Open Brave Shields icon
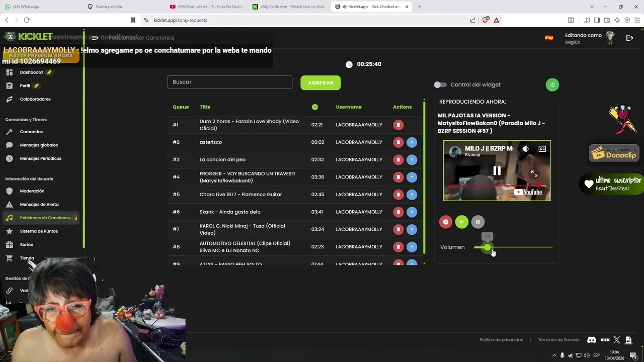 click(485, 20)
